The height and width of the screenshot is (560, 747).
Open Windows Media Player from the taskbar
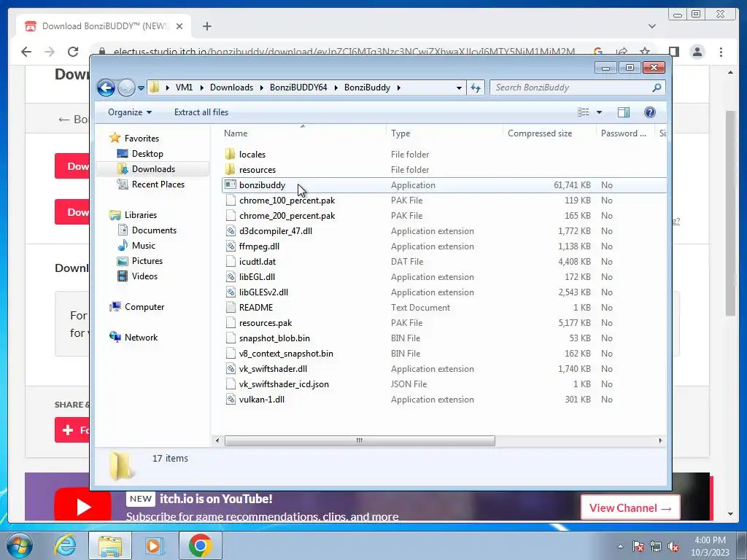click(154, 545)
